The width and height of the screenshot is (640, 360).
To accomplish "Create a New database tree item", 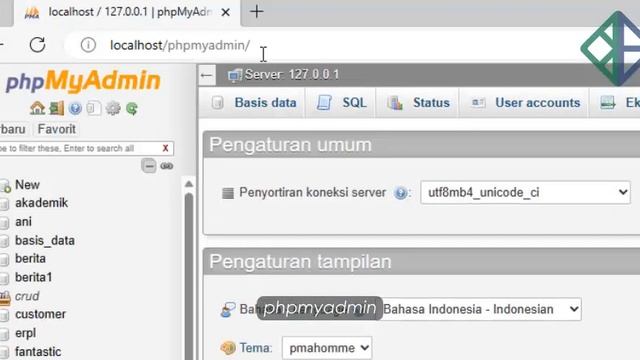I will tap(27, 184).
